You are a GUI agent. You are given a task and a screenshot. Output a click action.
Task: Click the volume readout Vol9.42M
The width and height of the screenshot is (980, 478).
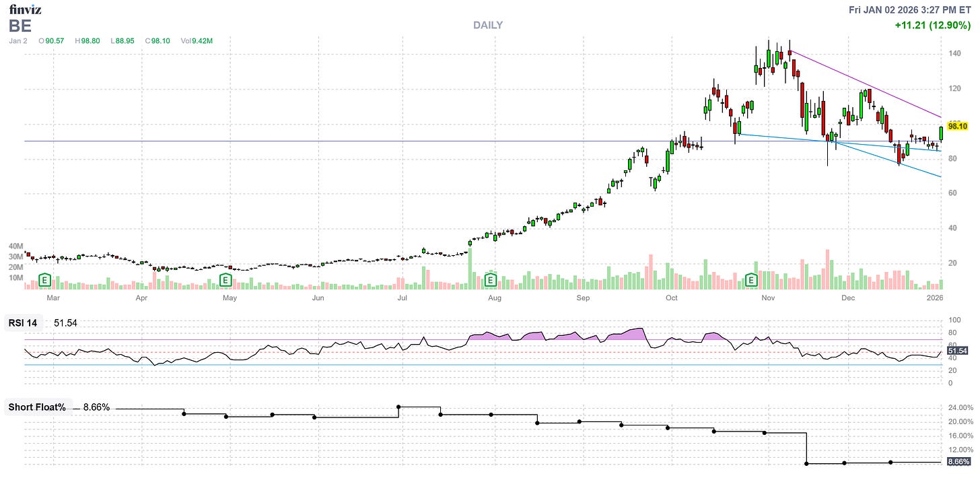[198, 41]
